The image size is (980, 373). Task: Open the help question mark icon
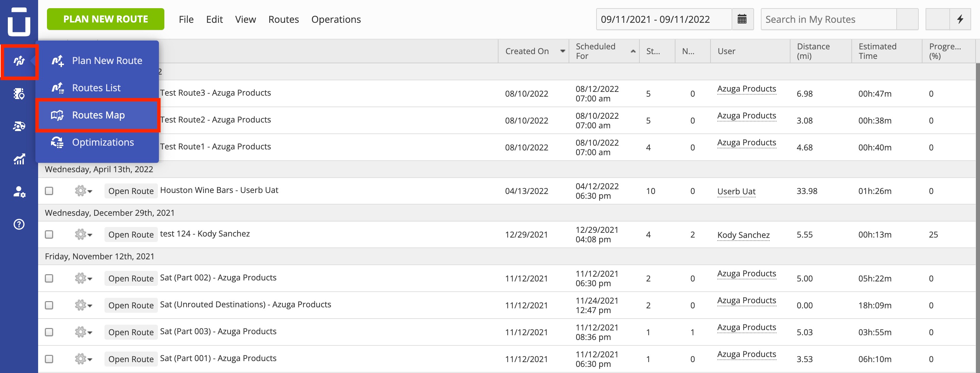tap(19, 224)
